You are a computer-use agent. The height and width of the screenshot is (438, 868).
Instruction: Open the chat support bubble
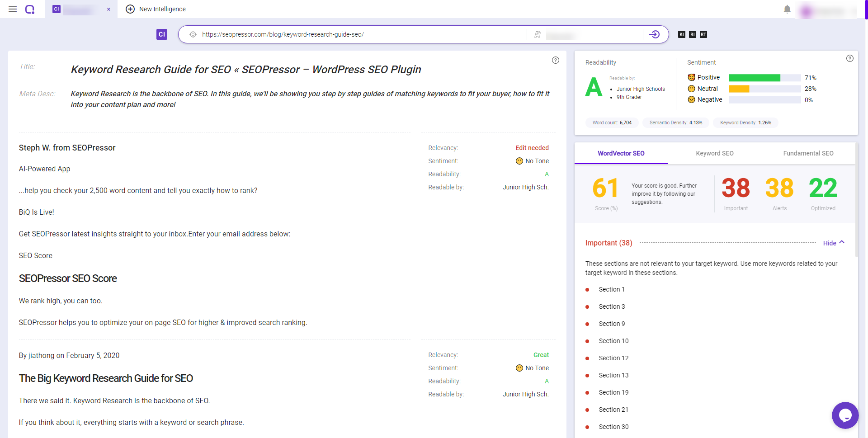[845, 415]
